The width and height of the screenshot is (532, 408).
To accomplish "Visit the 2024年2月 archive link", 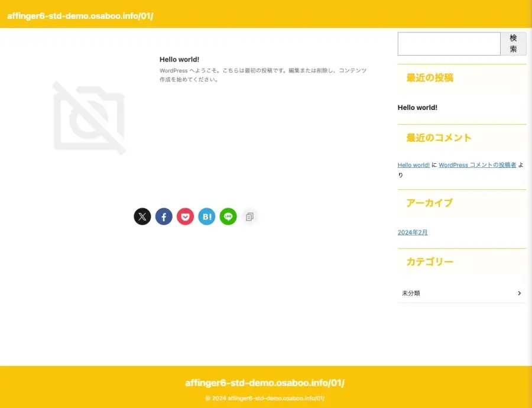I will pos(412,232).
